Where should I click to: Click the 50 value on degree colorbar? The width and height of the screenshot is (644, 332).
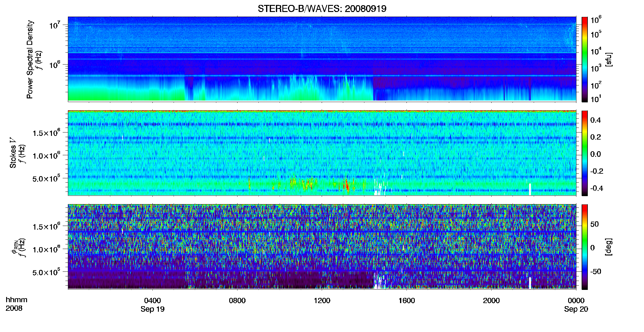(x=595, y=224)
